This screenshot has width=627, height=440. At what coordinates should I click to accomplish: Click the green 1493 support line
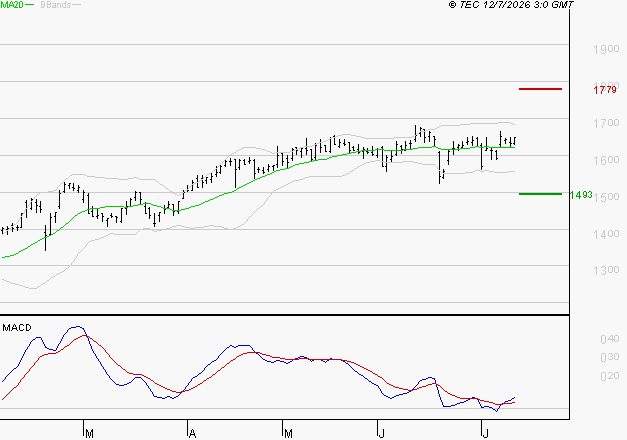[540, 194]
